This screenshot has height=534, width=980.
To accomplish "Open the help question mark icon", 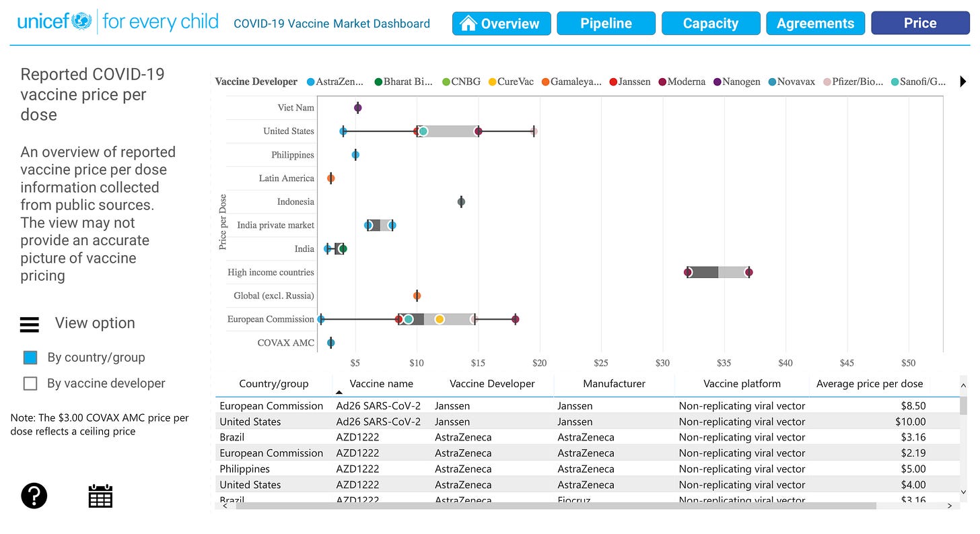I will tap(34, 496).
